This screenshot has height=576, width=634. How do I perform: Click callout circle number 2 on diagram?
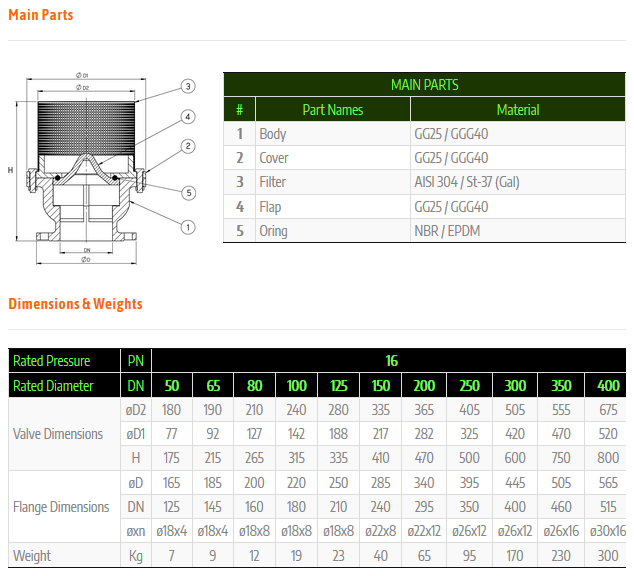187,147
